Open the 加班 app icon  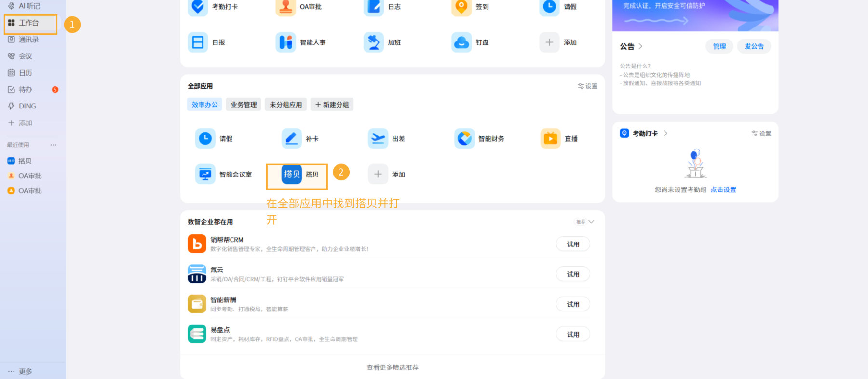(374, 42)
